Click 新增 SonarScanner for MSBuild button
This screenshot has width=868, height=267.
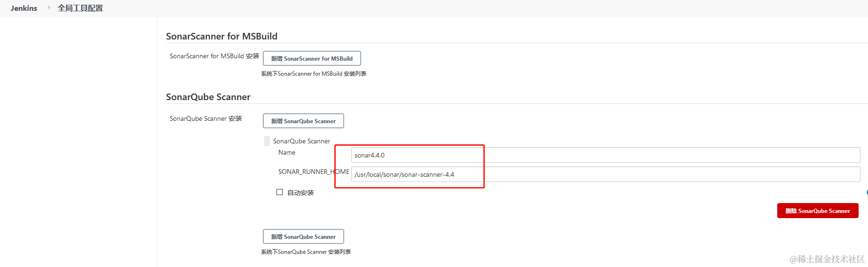(x=312, y=58)
